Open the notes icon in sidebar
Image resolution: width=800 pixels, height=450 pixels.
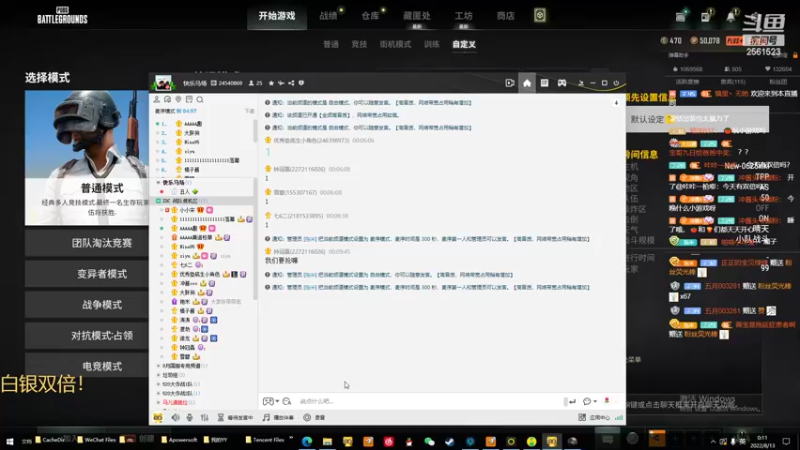(x=189, y=99)
